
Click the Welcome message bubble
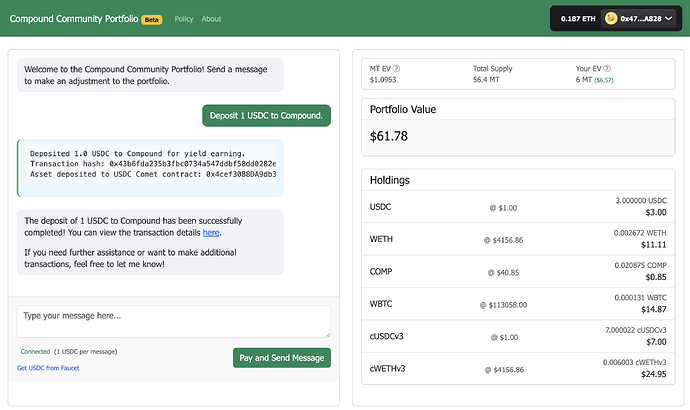point(150,75)
